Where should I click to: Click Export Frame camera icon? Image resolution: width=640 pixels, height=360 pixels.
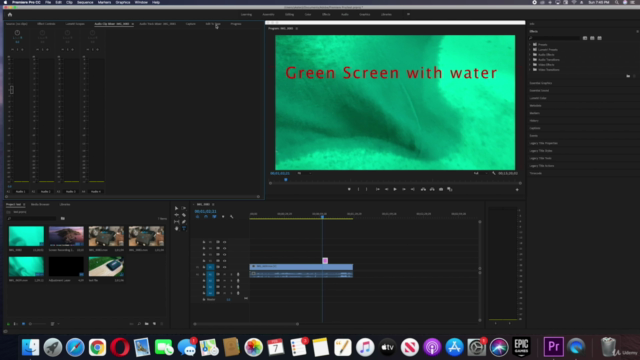pyautogui.click(x=441, y=189)
